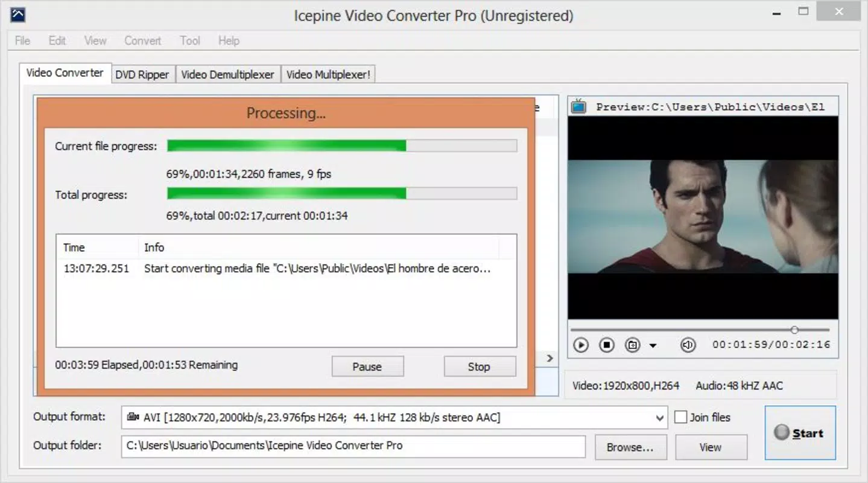Pause the conversion in the Processing dialog

point(367,366)
